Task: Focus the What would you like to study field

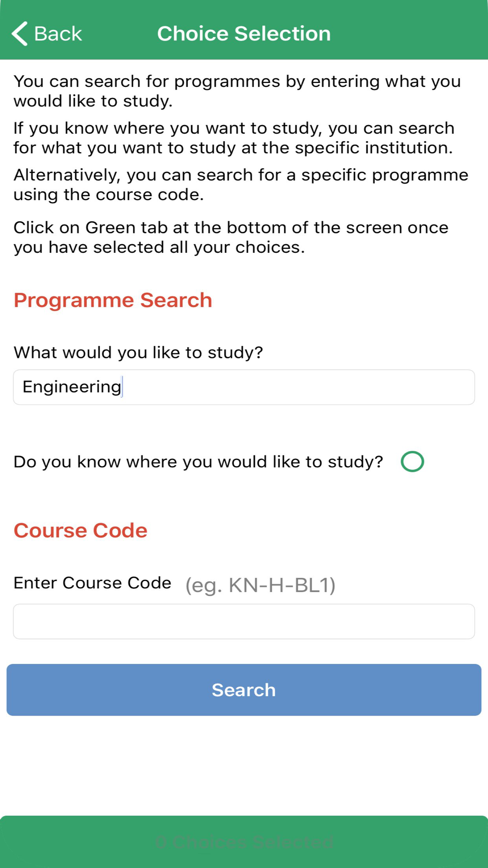Action: [x=244, y=387]
